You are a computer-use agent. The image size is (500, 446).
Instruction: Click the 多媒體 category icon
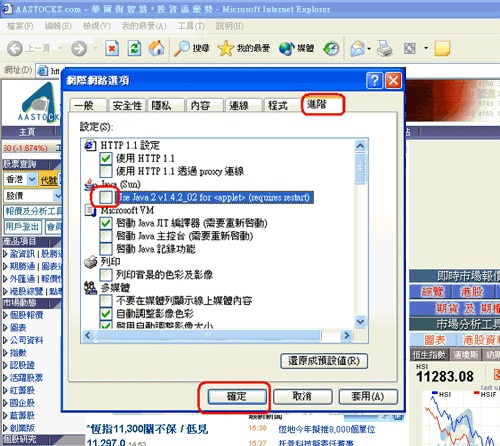(90, 288)
